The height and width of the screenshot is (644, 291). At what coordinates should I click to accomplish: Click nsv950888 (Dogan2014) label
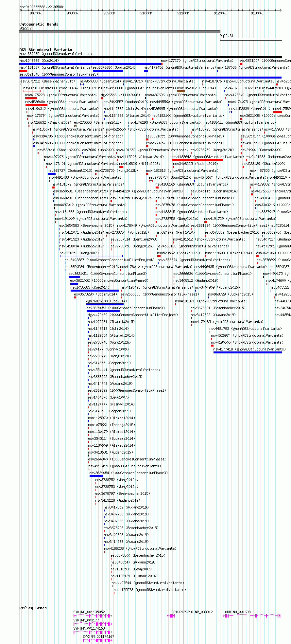100,81
